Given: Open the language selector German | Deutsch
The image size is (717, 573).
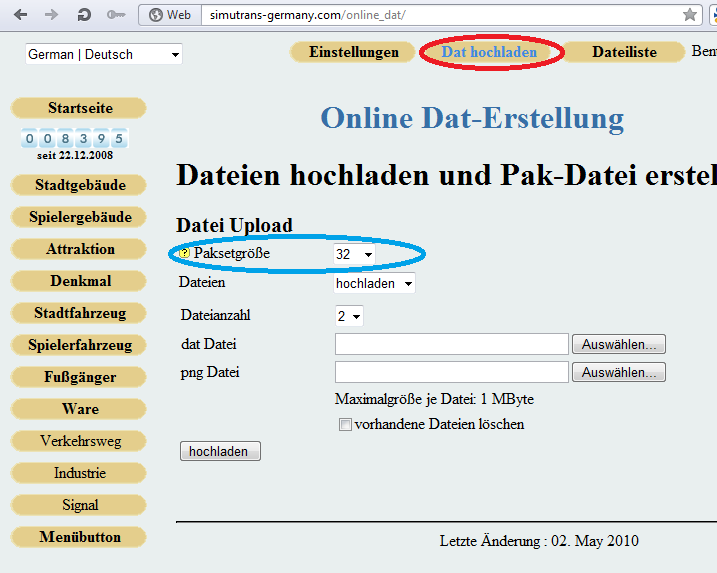Looking at the screenshot, I should click(x=104, y=54).
